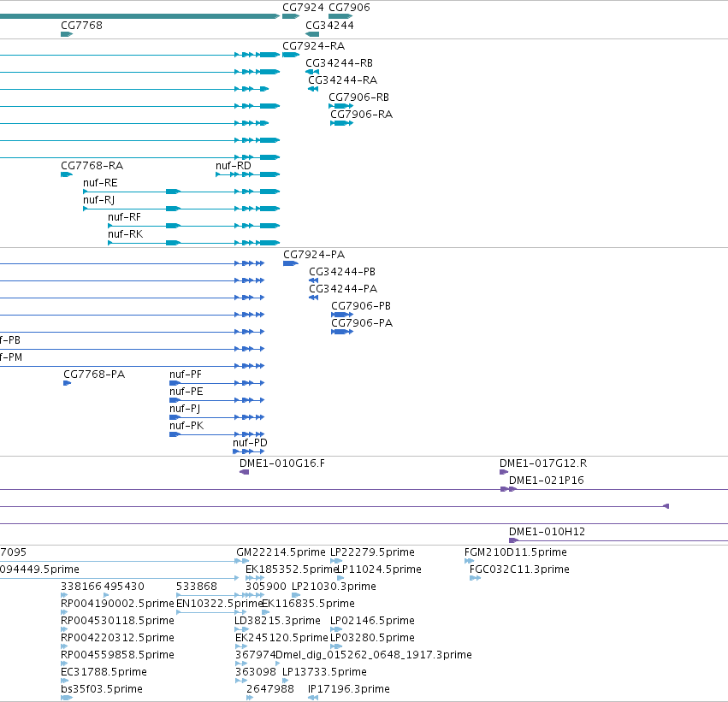Image resolution: width=728 pixels, height=702 pixels.
Task: Open the CG34244-PA protein label
Action: pos(343,289)
